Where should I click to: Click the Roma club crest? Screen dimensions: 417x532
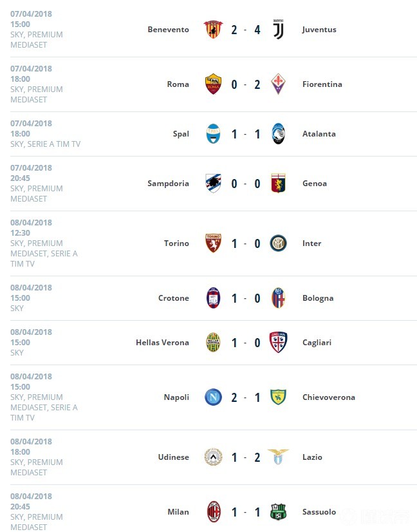pos(213,84)
